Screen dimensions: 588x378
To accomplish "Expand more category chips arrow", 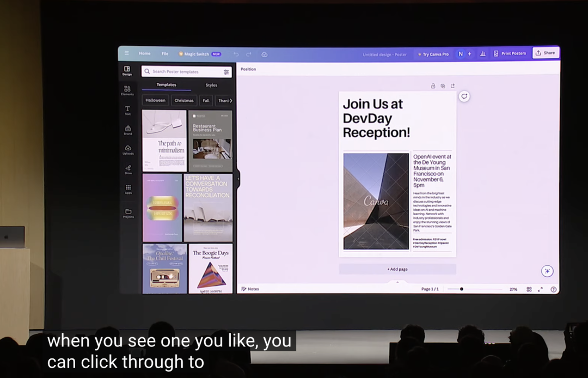I will click(231, 101).
